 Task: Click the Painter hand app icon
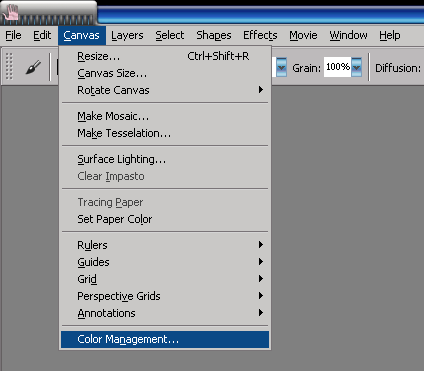click(x=11, y=12)
